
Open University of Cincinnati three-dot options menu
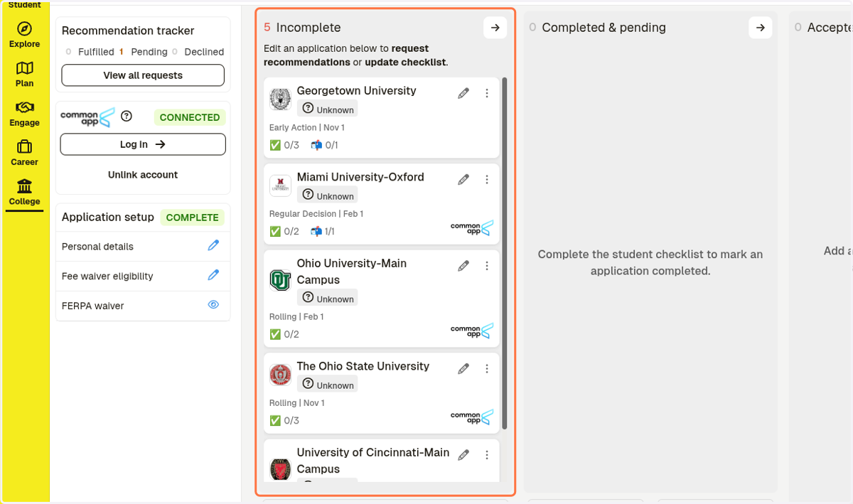487,454
